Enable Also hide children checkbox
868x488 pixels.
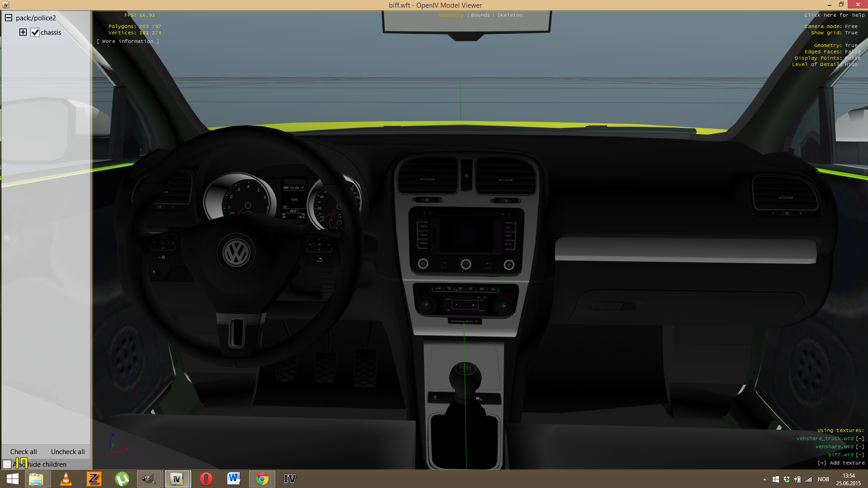pyautogui.click(x=7, y=464)
